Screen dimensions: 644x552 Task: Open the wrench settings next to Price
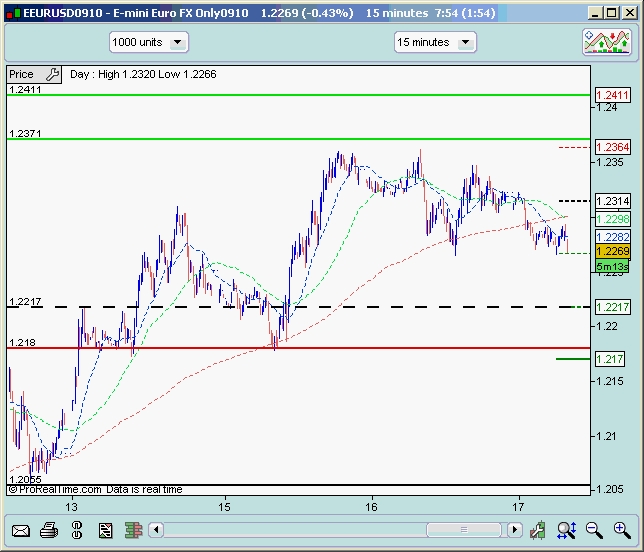pyautogui.click(x=51, y=74)
